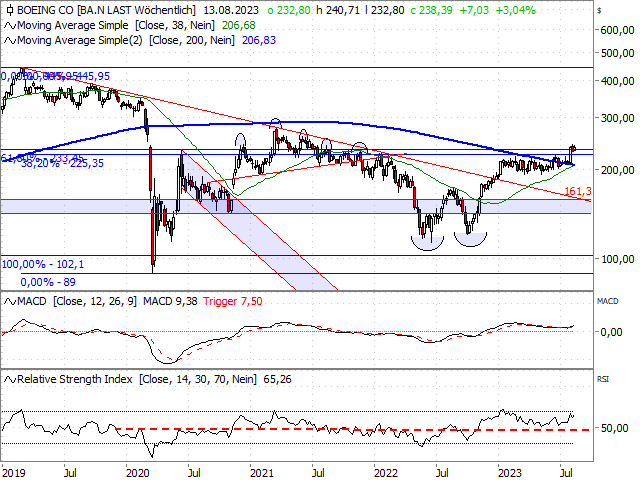Click the RSI axis title on right
640x480 pixels.
603,379
